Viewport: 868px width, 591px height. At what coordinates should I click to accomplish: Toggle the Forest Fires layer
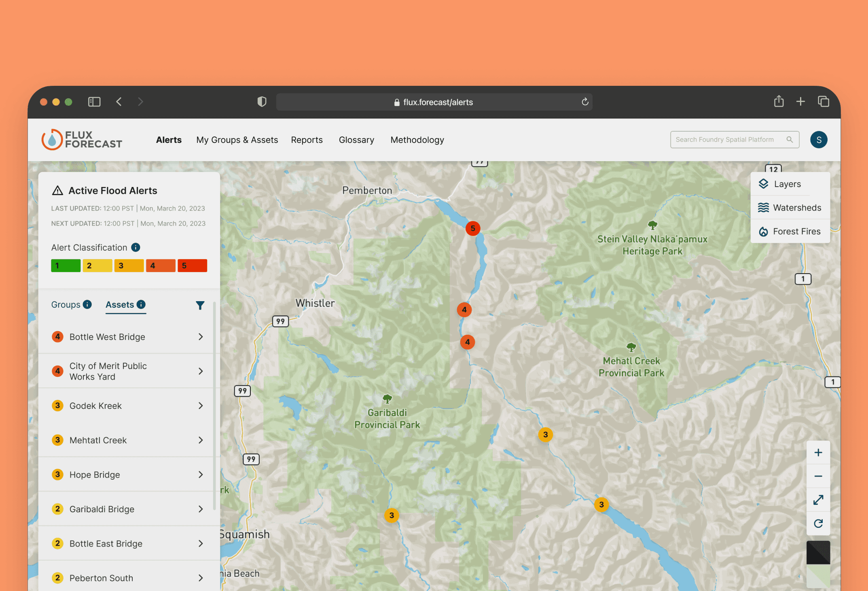pyautogui.click(x=790, y=232)
